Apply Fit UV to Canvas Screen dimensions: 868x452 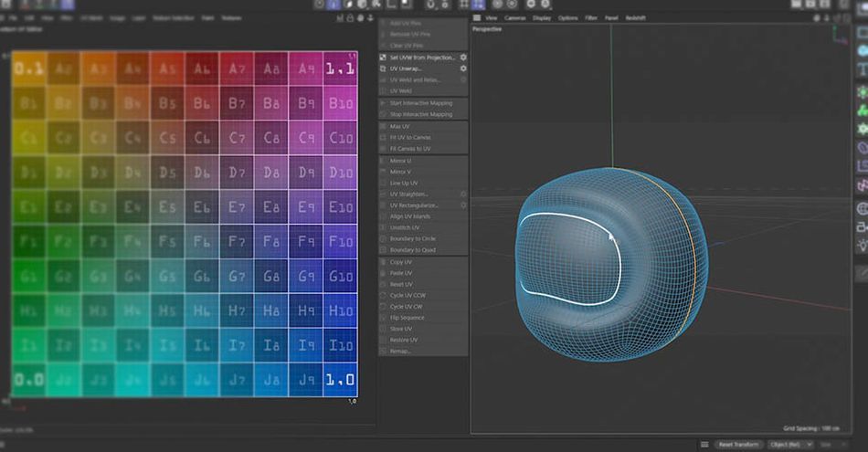click(423, 137)
